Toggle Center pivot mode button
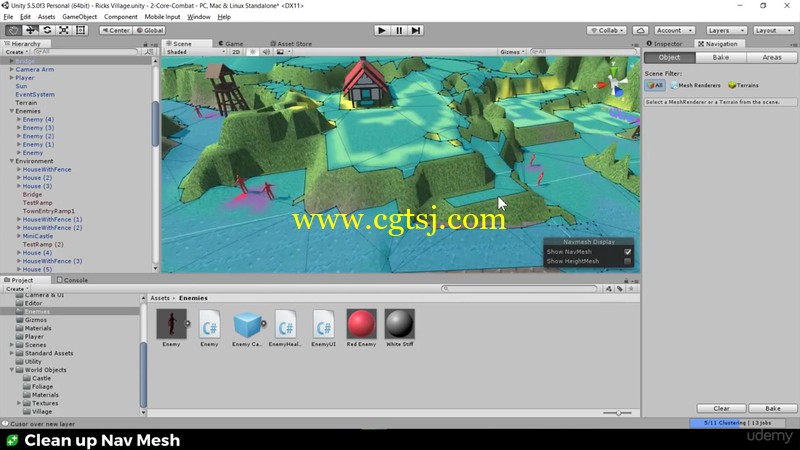Image resolution: width=800 pixels, height=450 pixels. pos(116,30)
